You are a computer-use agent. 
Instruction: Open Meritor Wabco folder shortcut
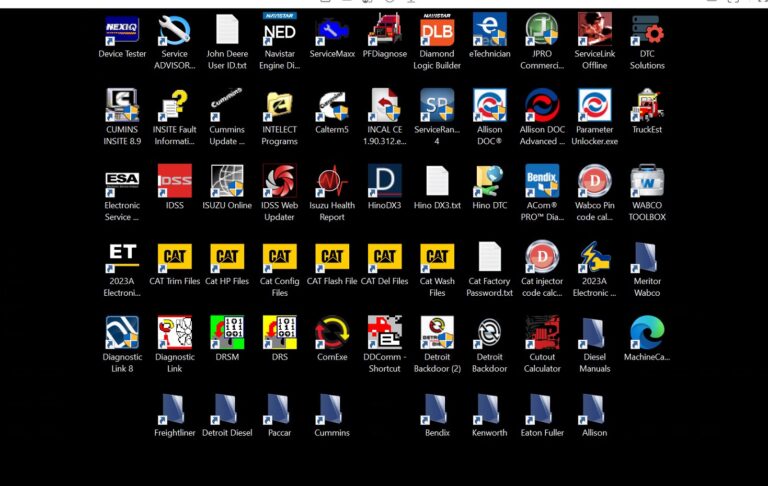647,257
